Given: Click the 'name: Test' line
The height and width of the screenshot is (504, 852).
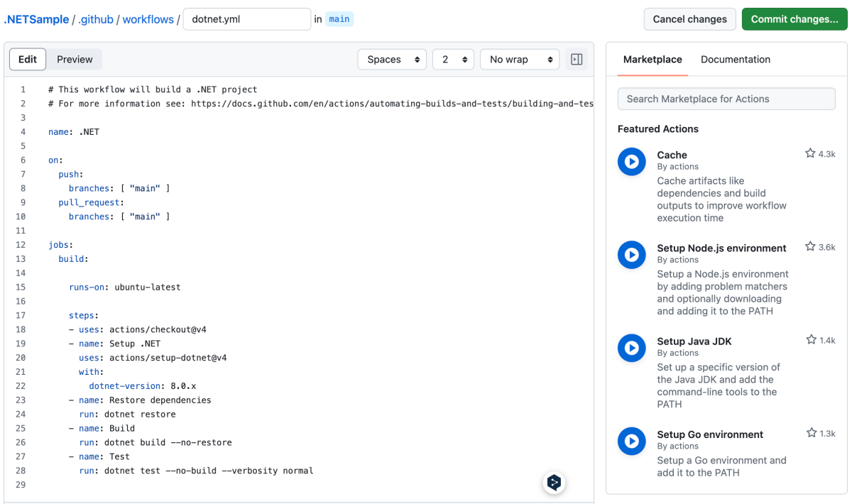Looking at the screenshot, I should (x=99, y=456).
